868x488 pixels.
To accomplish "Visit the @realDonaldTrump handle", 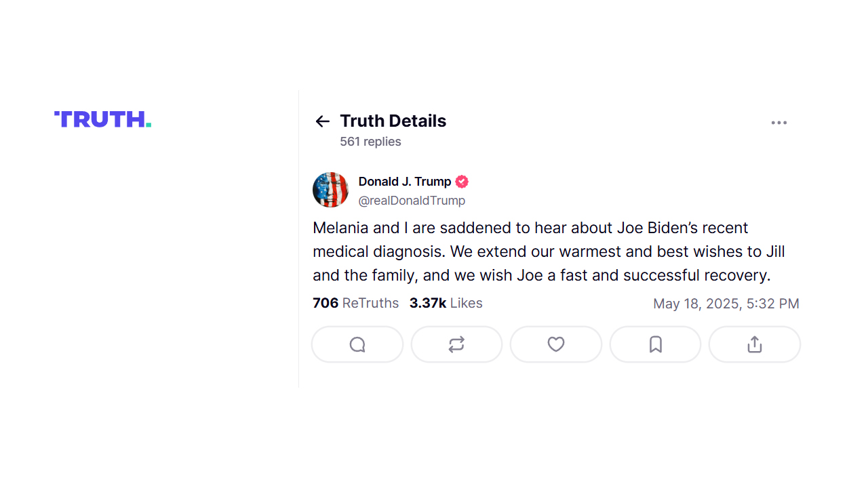I will coord(412,201).
